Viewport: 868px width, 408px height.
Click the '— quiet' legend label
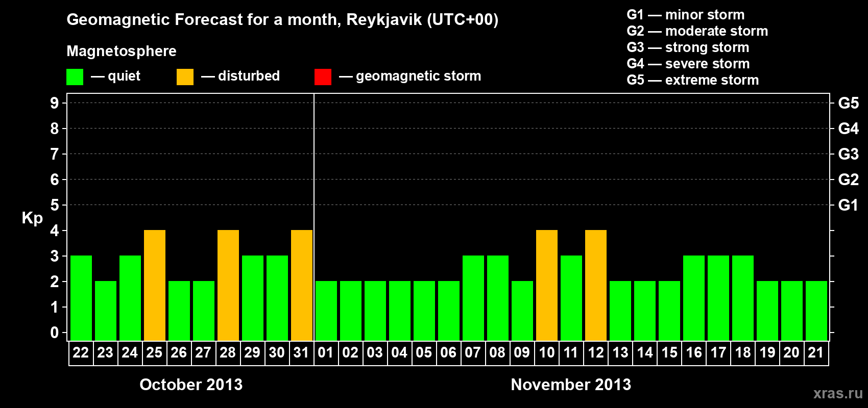(x=116, y=76)
